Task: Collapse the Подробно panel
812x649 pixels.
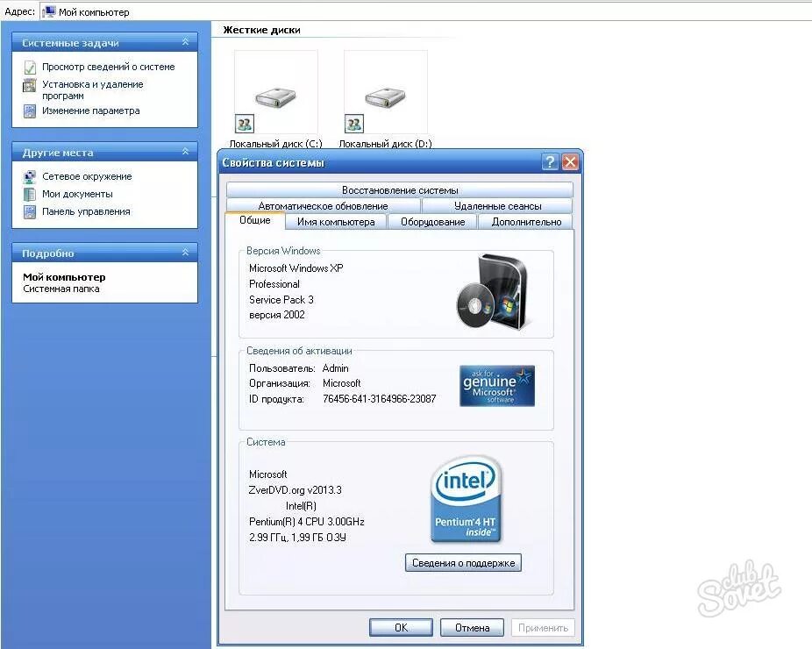Action: 185,253
